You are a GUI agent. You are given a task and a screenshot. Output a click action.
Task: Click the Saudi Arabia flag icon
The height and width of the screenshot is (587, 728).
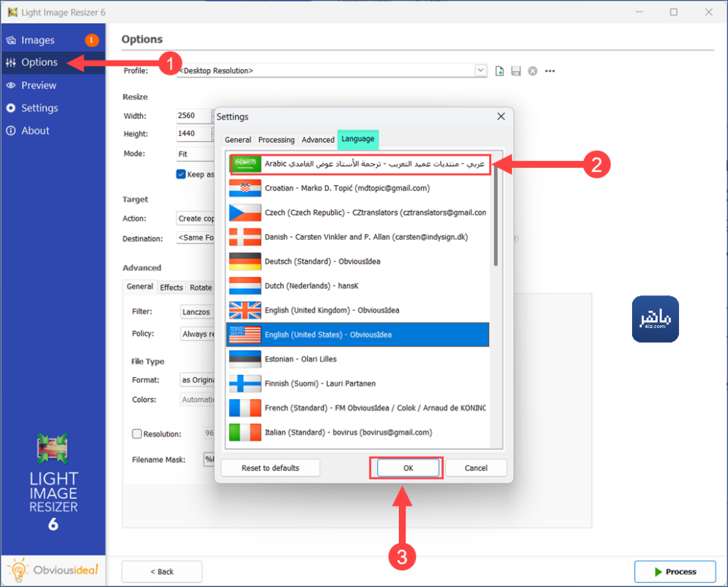tap(245, 164)
